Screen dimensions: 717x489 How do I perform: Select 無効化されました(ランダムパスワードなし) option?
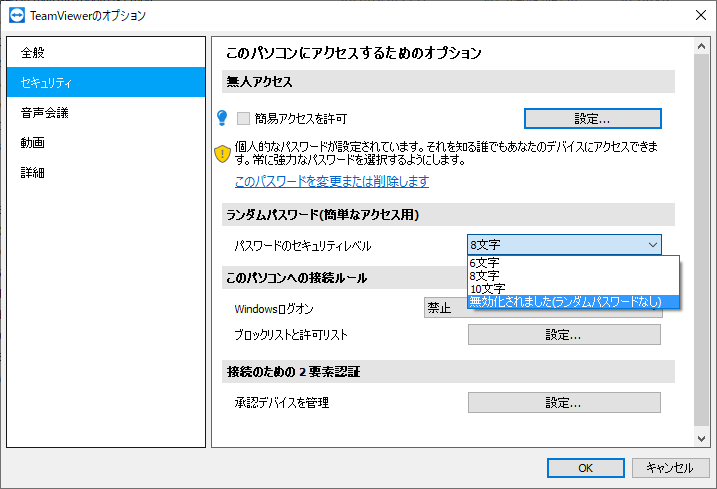573,301
